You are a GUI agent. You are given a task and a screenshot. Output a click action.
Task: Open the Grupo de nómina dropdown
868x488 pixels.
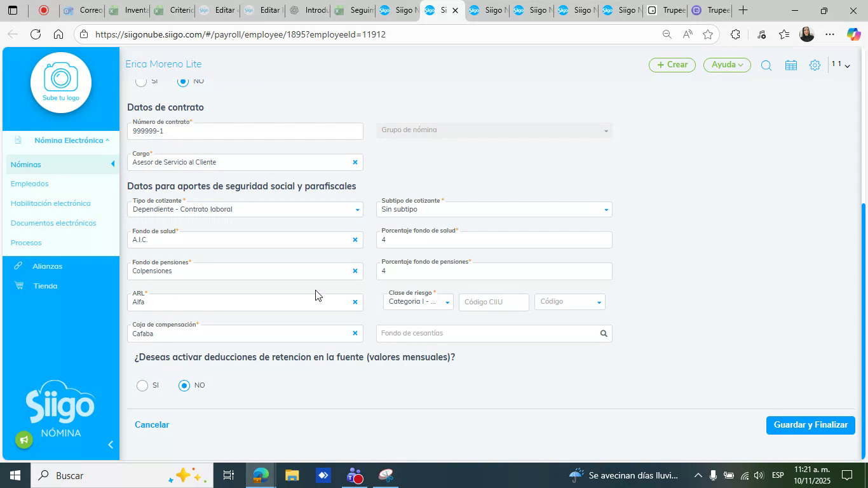coord(494,130)
